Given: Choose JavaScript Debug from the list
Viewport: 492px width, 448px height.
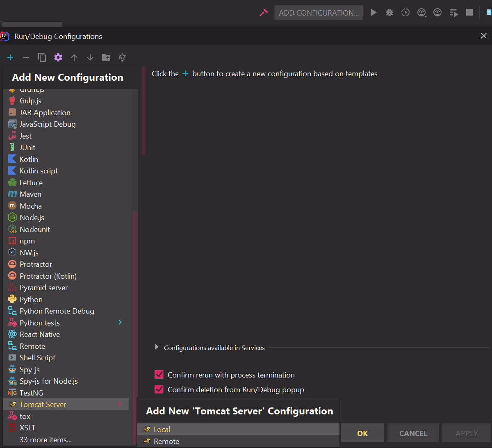Looking at the screenshot, I should coord(66,124).
